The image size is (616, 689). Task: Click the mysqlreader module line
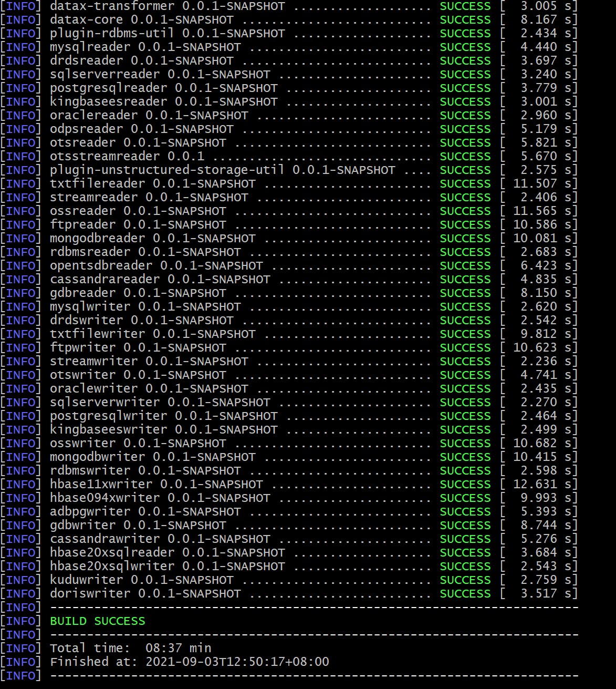pyautogui.click(x=95, y=47)
